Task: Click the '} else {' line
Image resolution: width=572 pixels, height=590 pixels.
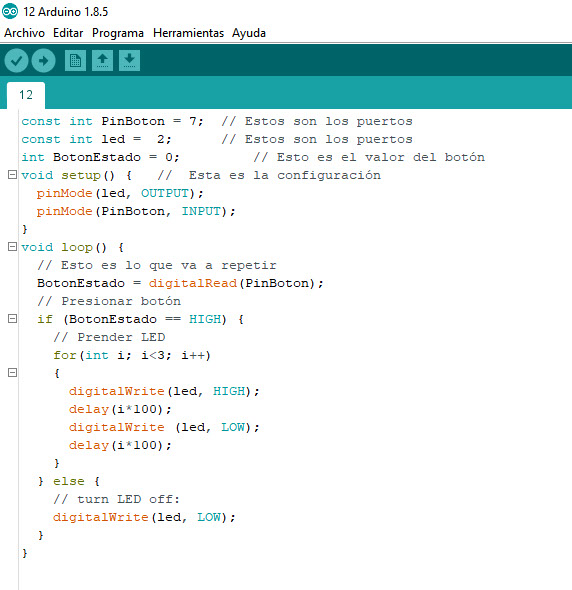Action: pyautogui.click(x=68, y=481)
